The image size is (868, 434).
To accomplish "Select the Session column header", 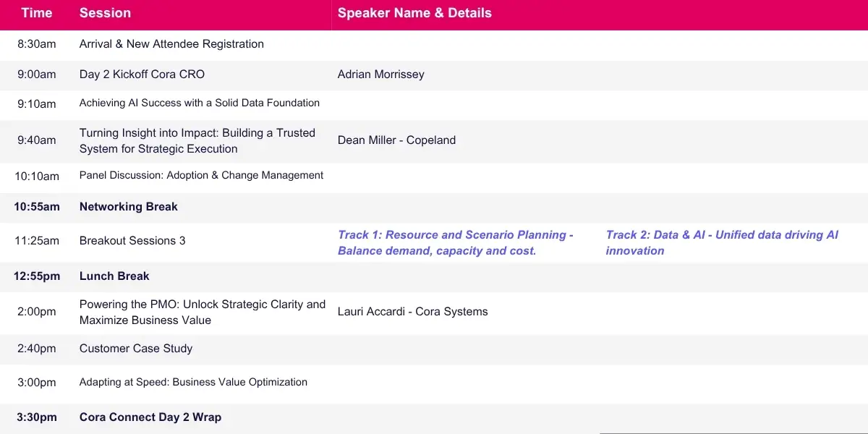I will point(105,13).
